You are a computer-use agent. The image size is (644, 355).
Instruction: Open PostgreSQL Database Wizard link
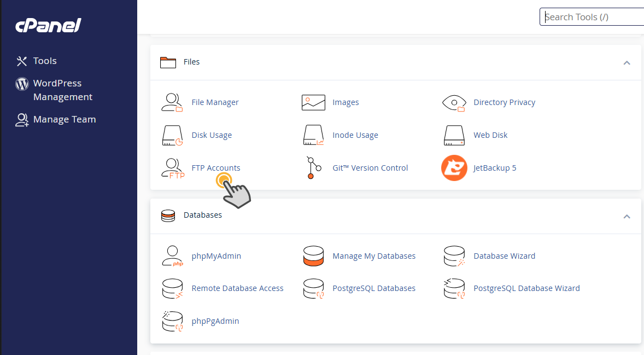[526, 288]
